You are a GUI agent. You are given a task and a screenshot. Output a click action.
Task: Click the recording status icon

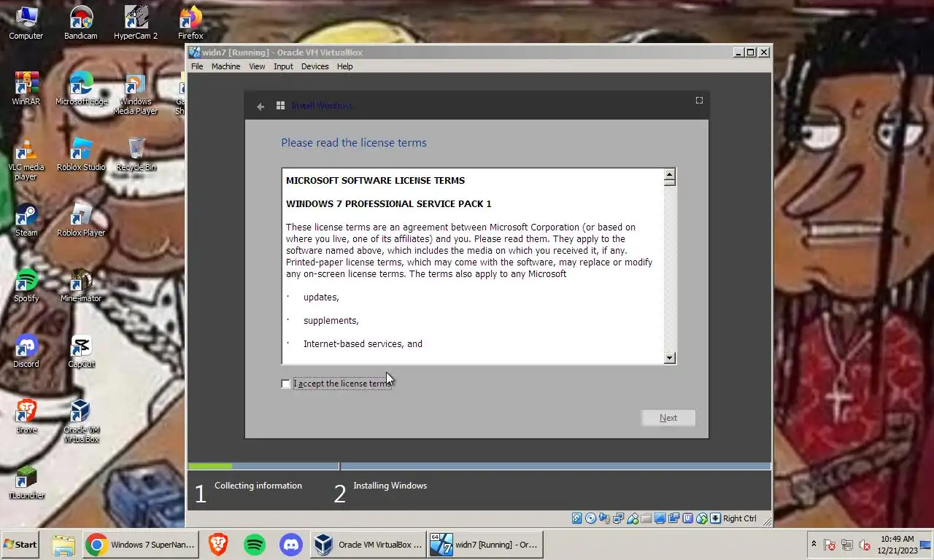tap(674, 518)
